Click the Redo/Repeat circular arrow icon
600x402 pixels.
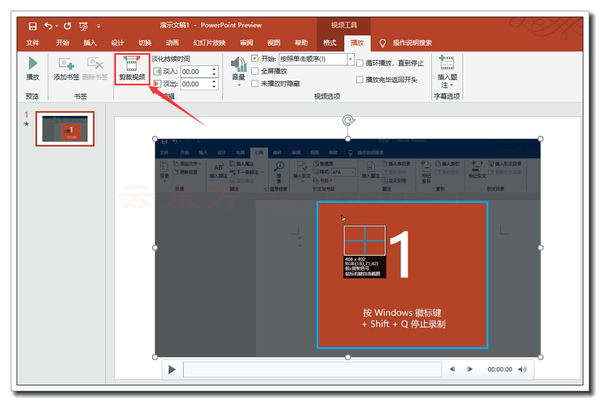[x=68, y=26]
